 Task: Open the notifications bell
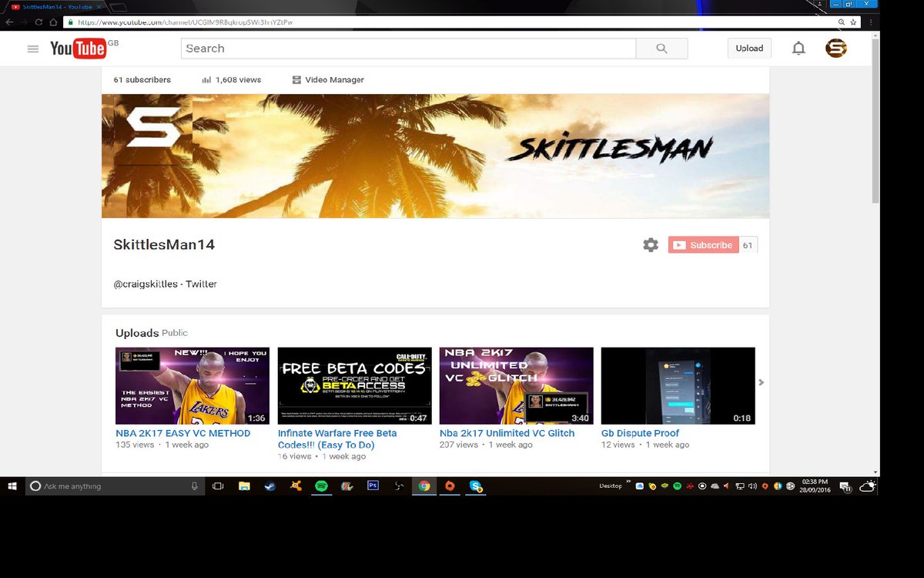(798, 49)
